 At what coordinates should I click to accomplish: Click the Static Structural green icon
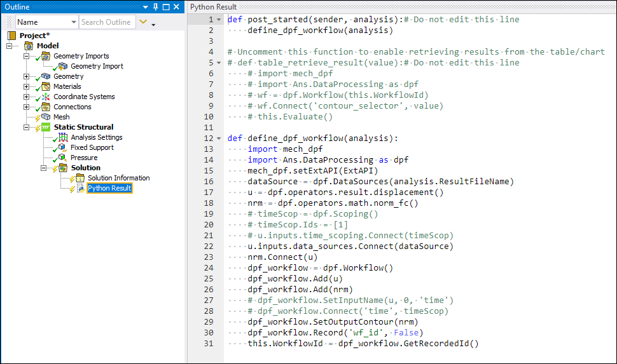(46, 127)
